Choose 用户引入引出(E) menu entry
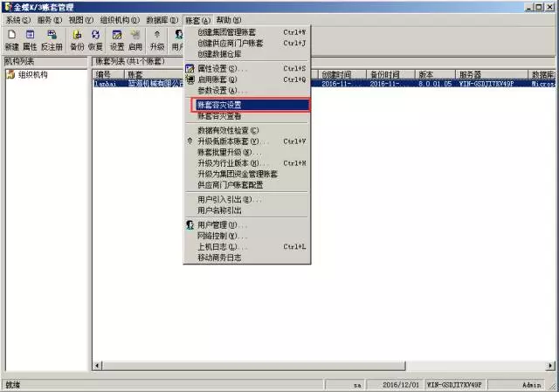Image resolution: width=559 pixels, height=392 pixels. click(246, 200)
